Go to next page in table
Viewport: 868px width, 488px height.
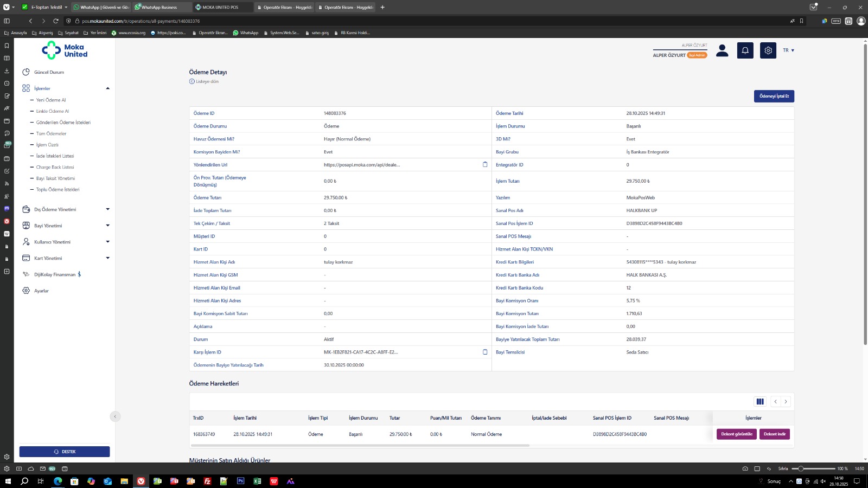(x=786, y=402)
